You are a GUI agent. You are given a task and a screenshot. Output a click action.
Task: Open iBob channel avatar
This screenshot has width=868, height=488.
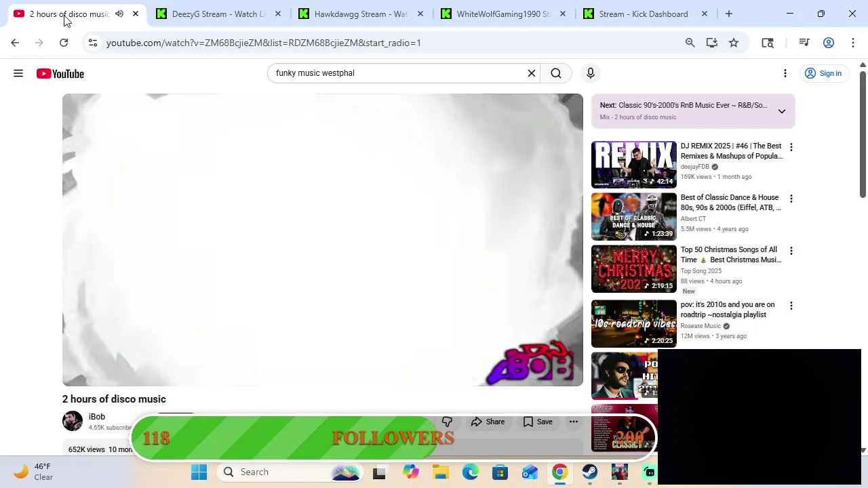tap(73, 421)
